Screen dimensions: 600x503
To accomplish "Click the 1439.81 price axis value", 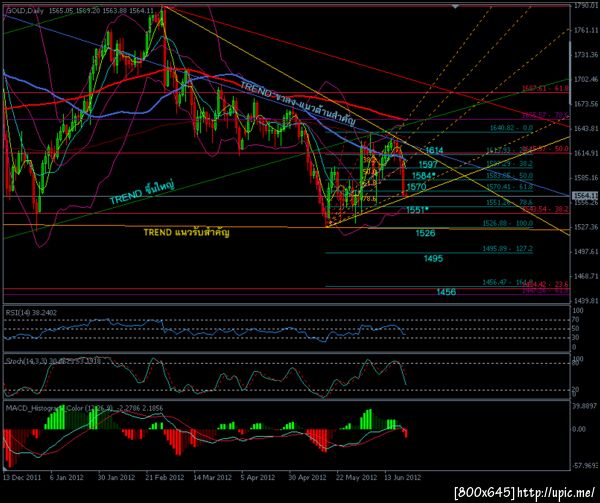I will pos(585,301).
